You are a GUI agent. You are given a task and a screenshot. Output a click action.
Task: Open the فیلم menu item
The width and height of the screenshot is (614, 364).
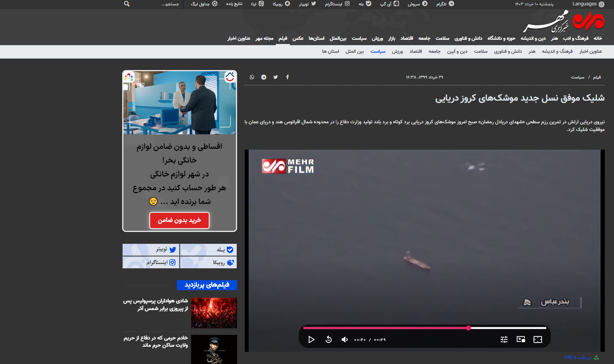coord(283,38)
